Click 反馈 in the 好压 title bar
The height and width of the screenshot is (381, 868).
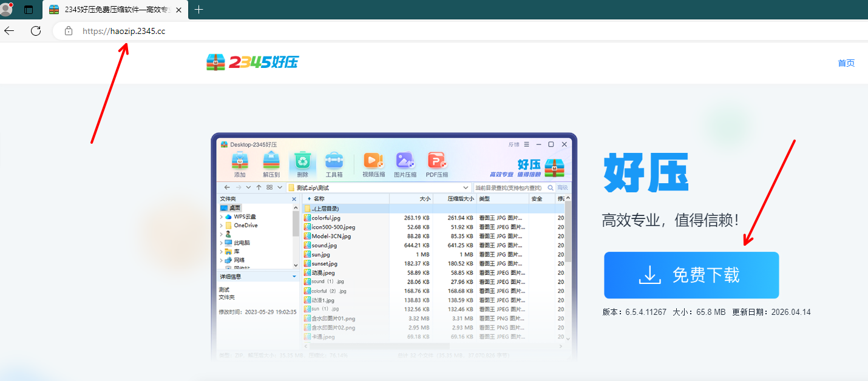514,144
